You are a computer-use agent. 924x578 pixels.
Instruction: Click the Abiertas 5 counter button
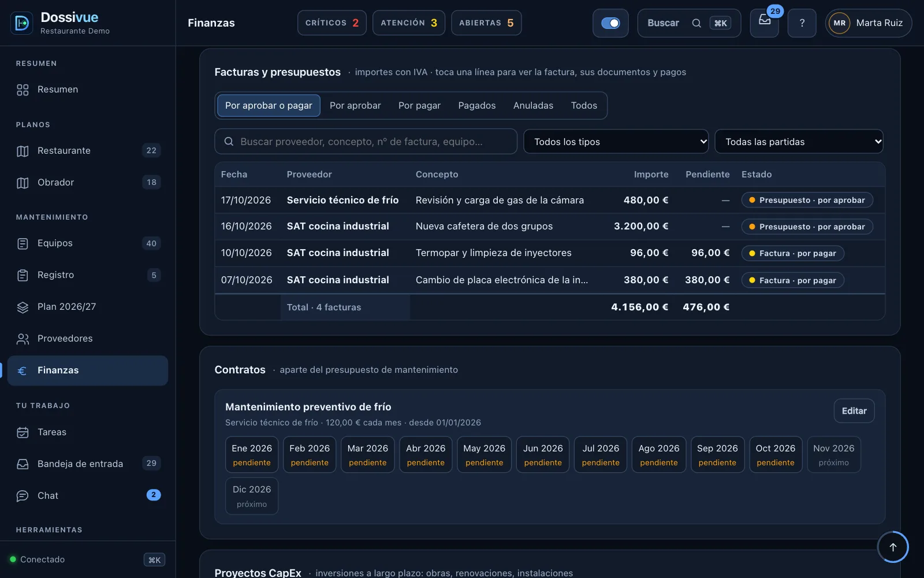pos(486,23)
